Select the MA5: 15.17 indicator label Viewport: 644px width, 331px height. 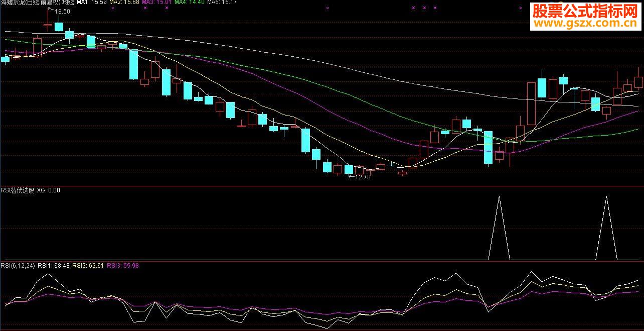click(x=222, y=3)
